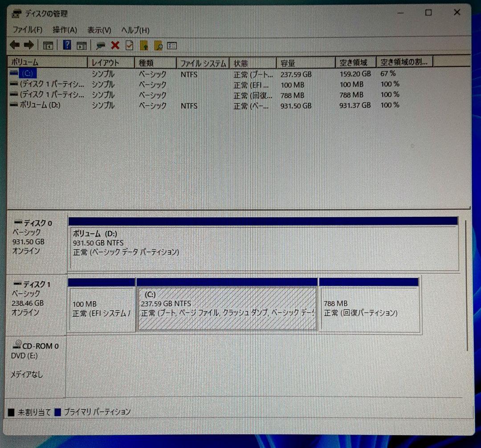Viewport: 481px width, 448px height.
Task: Select the 788 MB 回復パーティション block
Action: [370, 308]
